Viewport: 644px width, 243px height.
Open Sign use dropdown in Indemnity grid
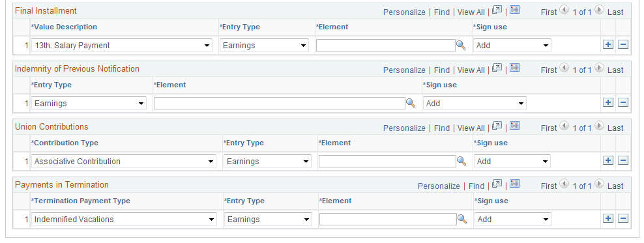475,104
